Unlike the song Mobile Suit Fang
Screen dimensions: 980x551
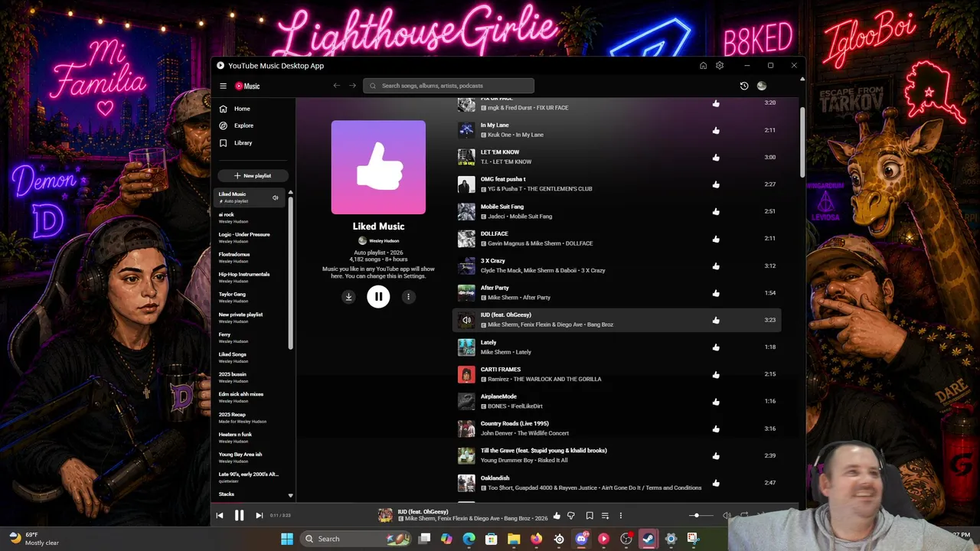click(716, 212)
